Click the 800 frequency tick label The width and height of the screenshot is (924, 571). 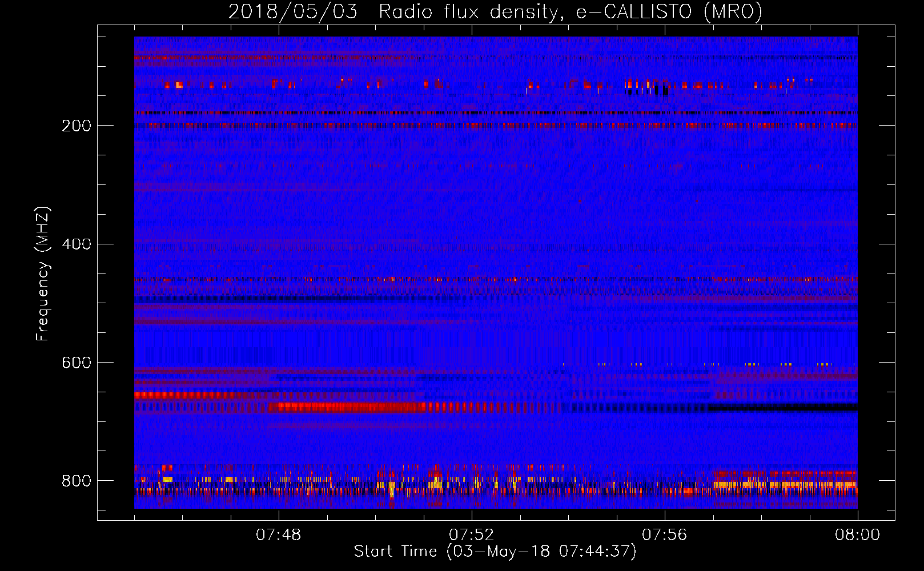coord(77,481)
